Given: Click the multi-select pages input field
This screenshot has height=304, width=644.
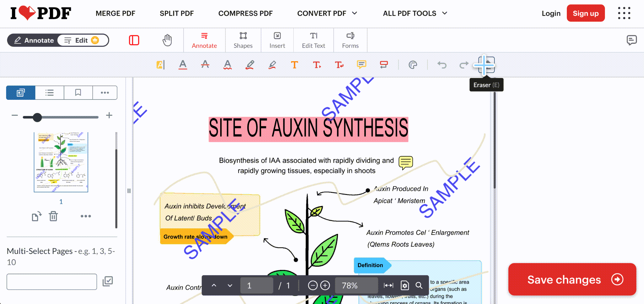Looking at the screenshot, I should (52, 282).
